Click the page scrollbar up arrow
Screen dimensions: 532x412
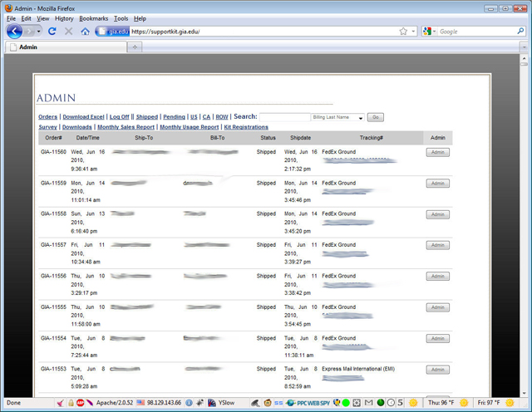[x=525, y=58]
